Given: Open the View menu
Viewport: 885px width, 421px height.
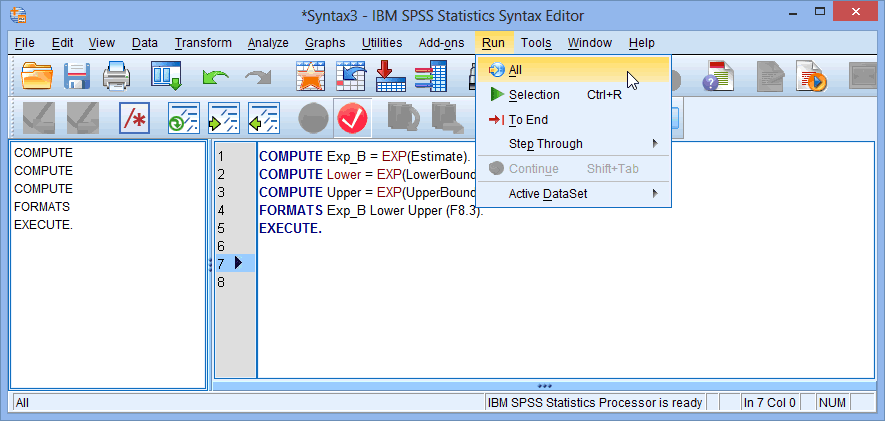Looking at the screenshot, I should click(102, 43).
